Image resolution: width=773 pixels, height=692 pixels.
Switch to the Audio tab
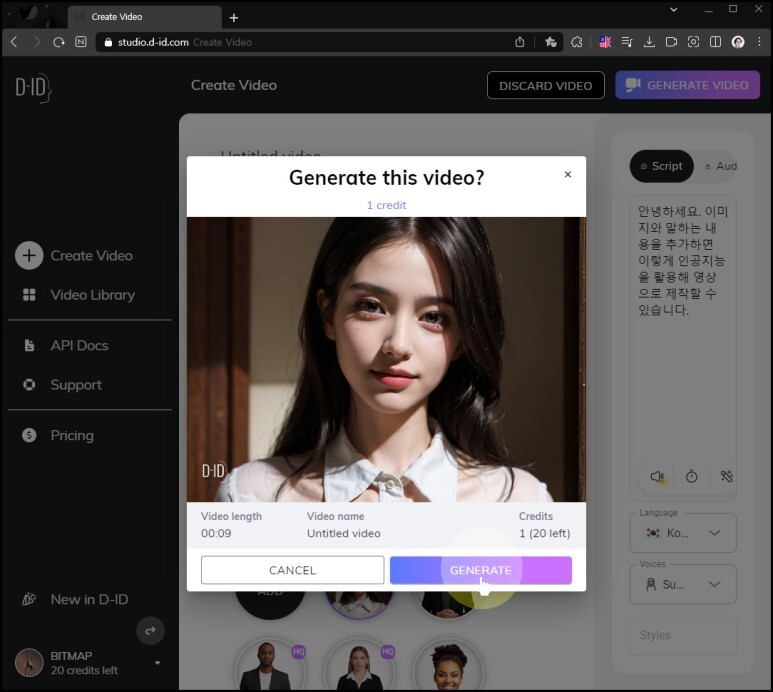720,166
